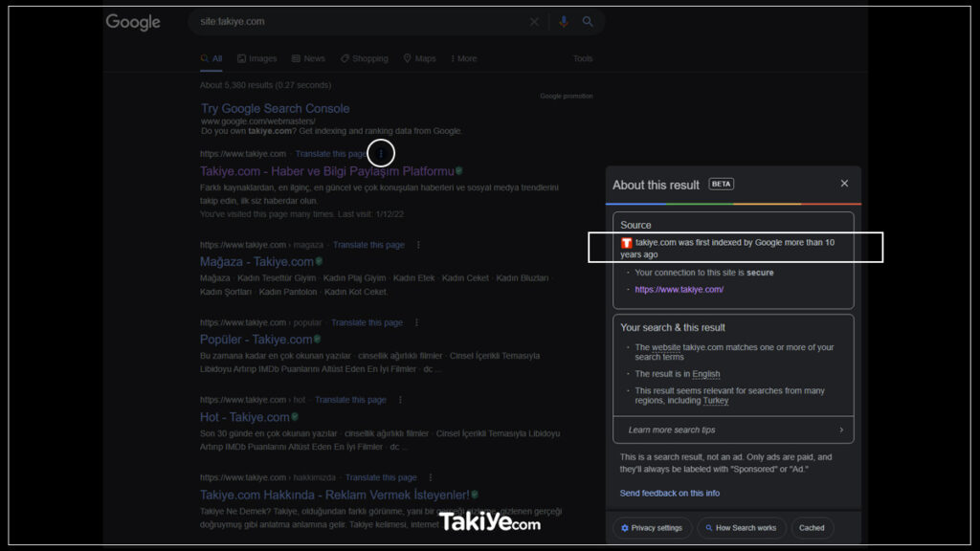Screen dimensions: 980x551
Task: Expand Learn more search tips
Action: pyautogui.click(x=733, y=430)
